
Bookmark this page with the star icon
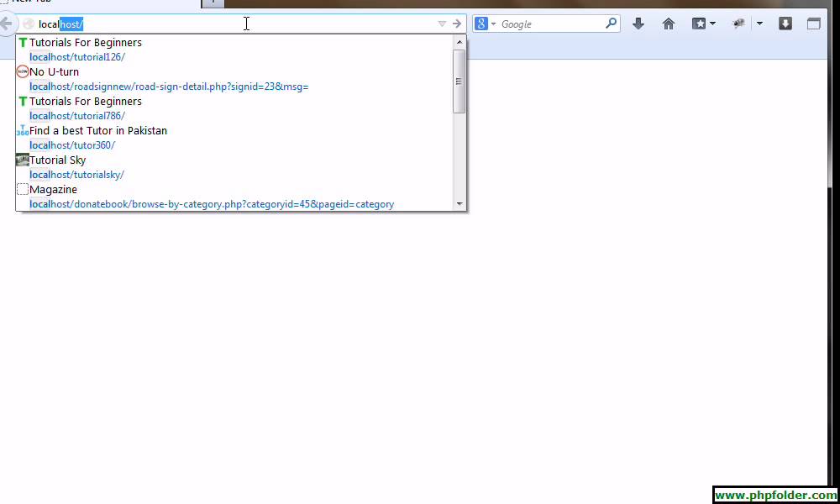coord(697,23)
